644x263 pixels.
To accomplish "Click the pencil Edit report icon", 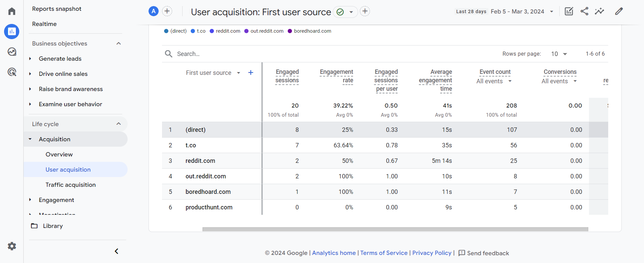I will (619, 11).
